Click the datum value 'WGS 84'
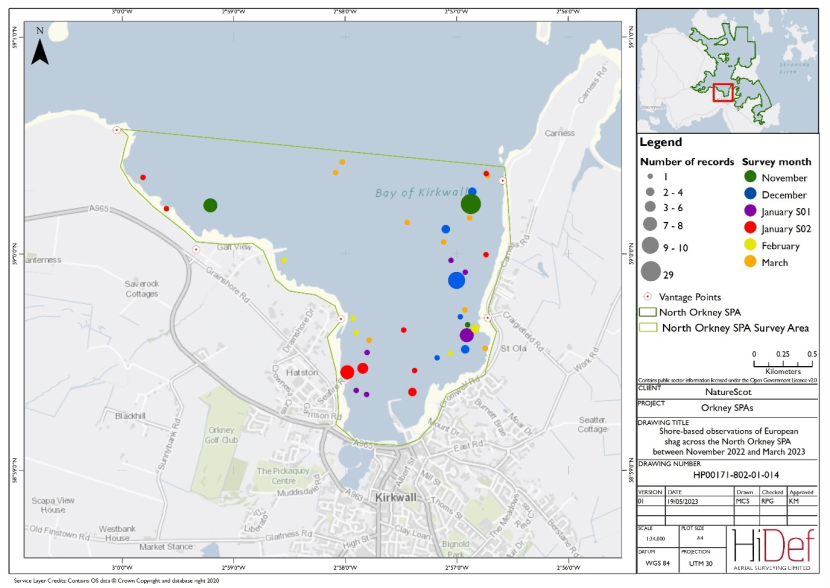Image resolution: width=830 pixels, height=588 pixels. [x=657, y=563]
